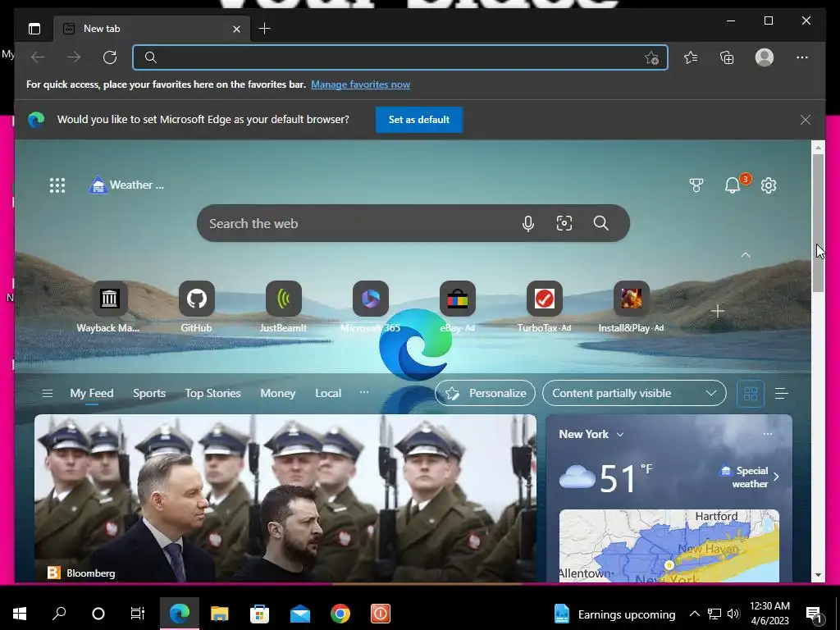The image size is (840, 630).
Task: Collapse quick links with chevron
Action: (x=746, y=256)
